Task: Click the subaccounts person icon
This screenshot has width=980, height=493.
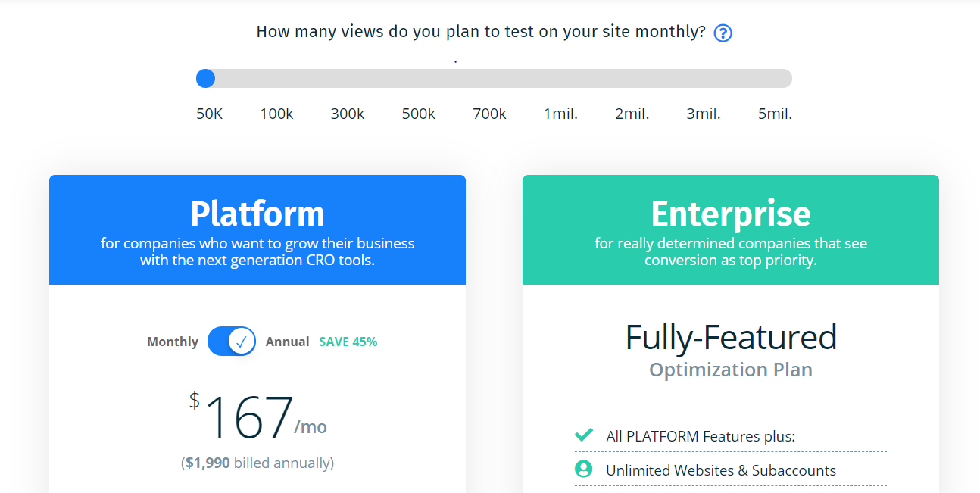Action: [583, 470]
